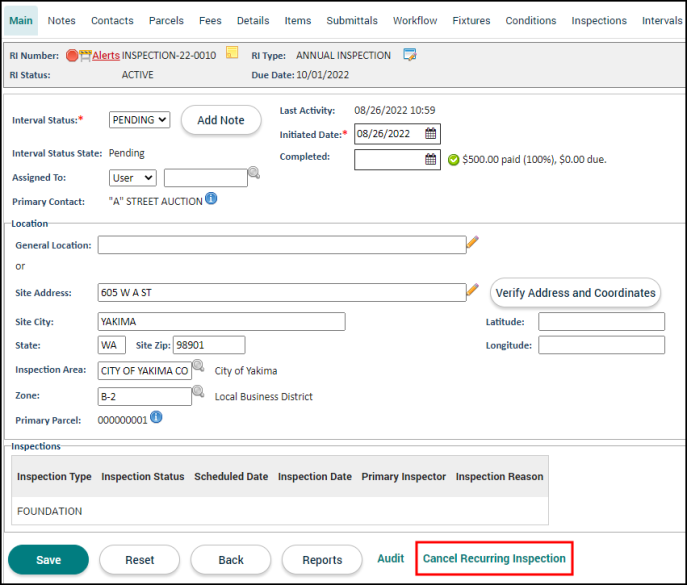Click the green paid checkmark icon

pyautogui.click(x=453, y=160)
